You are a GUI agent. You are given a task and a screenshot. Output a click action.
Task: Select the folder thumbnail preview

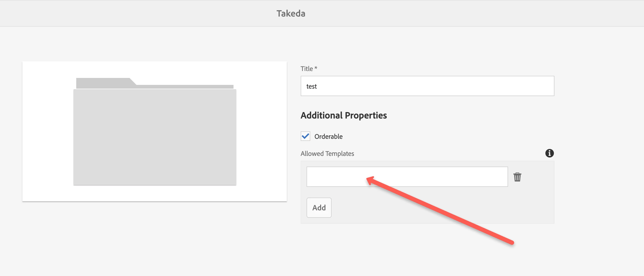[x=155, y=131]
